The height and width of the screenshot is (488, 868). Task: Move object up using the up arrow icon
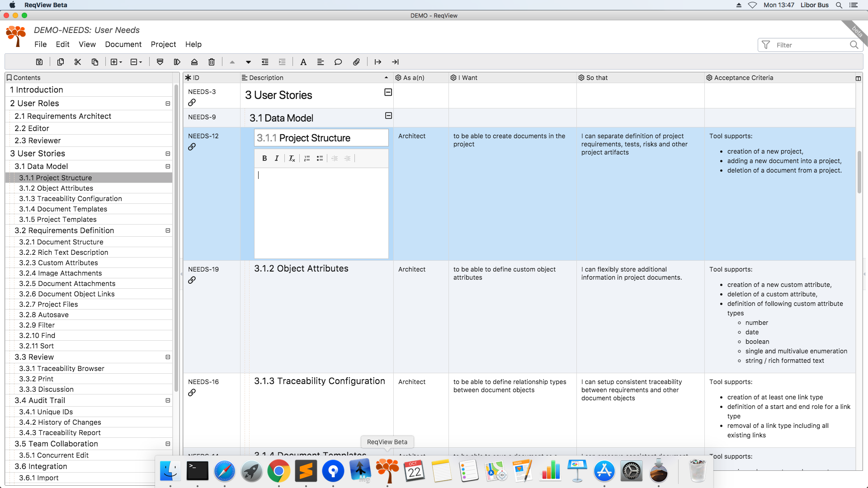pos(232,62)
